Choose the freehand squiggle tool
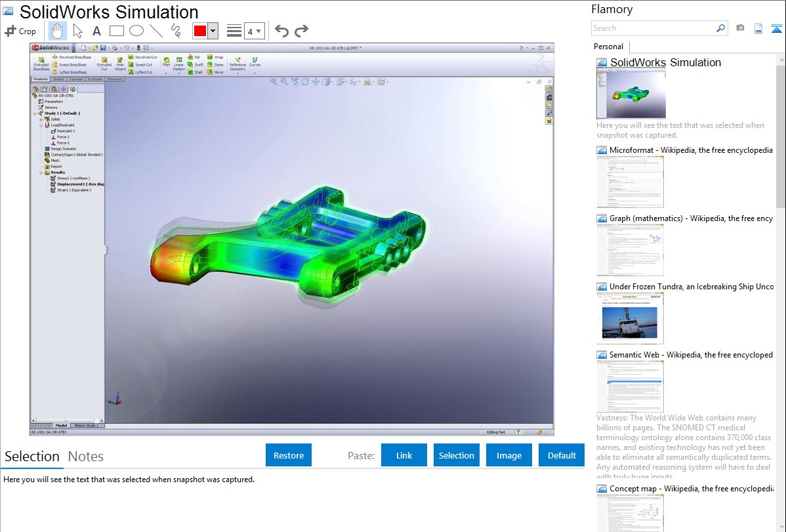This screenshot has width=786, height=532. [175, 31]
